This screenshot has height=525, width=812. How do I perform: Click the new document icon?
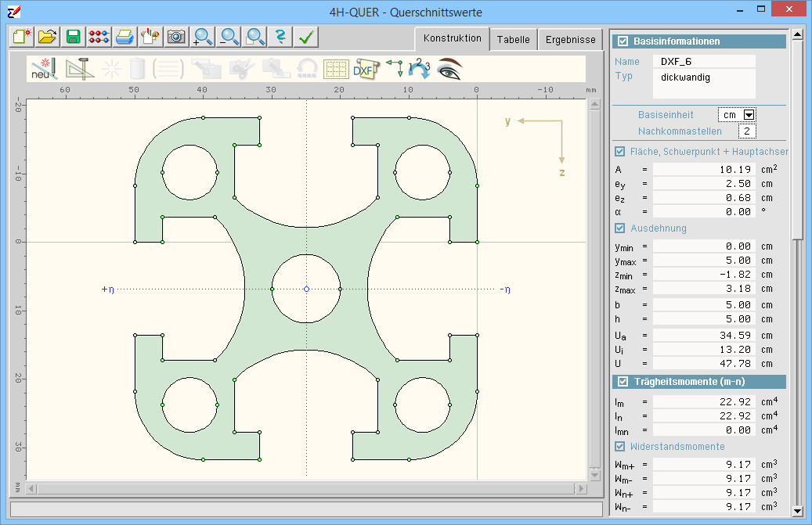coord(21,36)
